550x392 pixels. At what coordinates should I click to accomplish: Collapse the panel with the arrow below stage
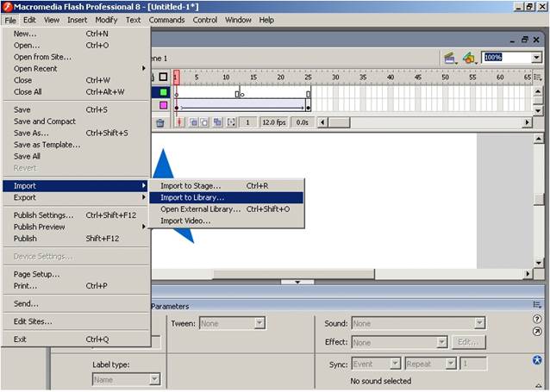297,282
